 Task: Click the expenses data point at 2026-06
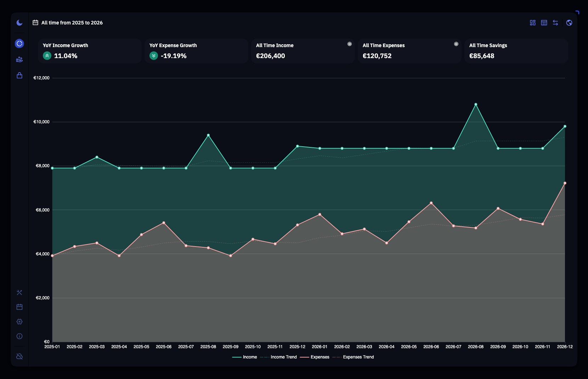coord(431,203)
